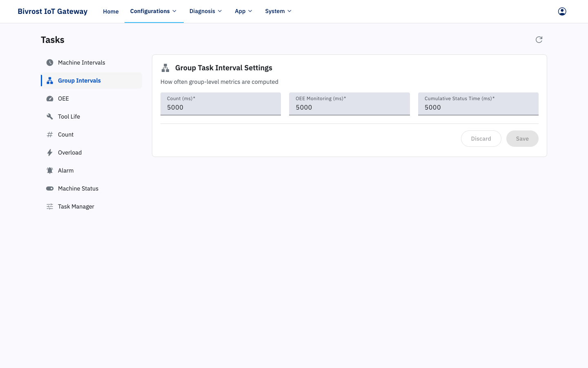Click the Overload lightning bolt icon
Screen dimensions: 588x368
[50, 153]
